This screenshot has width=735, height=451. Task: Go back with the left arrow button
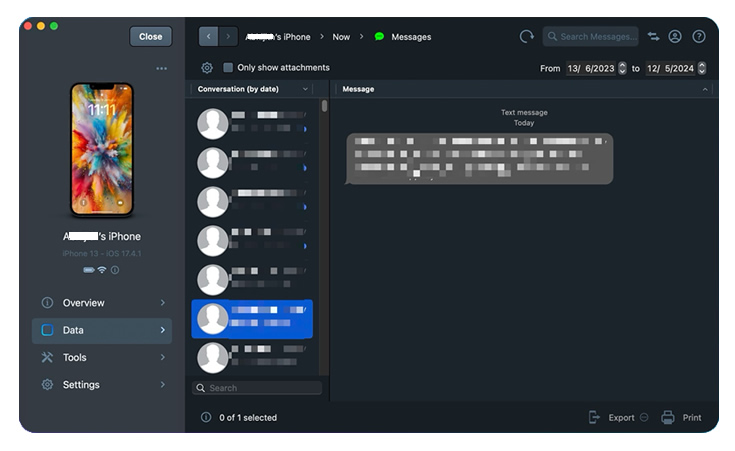[209, 37]
